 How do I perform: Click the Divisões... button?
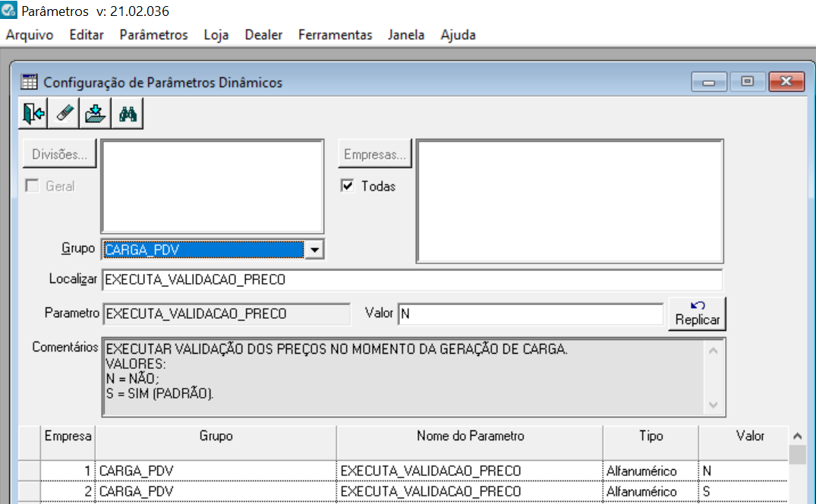59,154
